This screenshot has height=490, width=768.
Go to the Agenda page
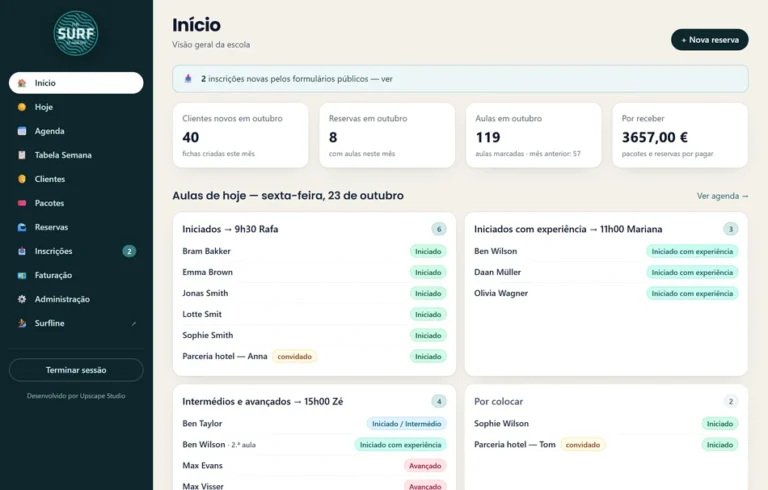click(x=76, y=131)
